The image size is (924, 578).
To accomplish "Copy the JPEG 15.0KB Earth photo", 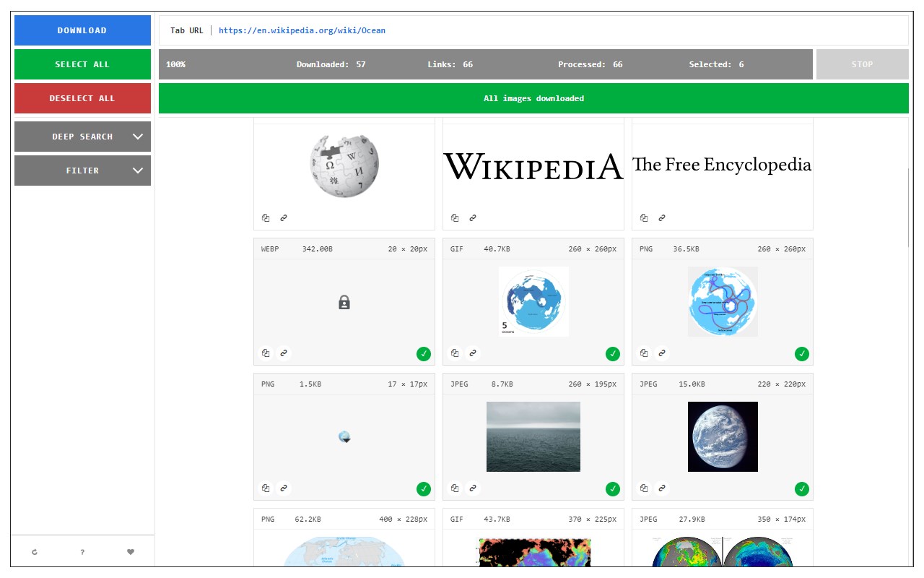I will (x=644, y=488).
